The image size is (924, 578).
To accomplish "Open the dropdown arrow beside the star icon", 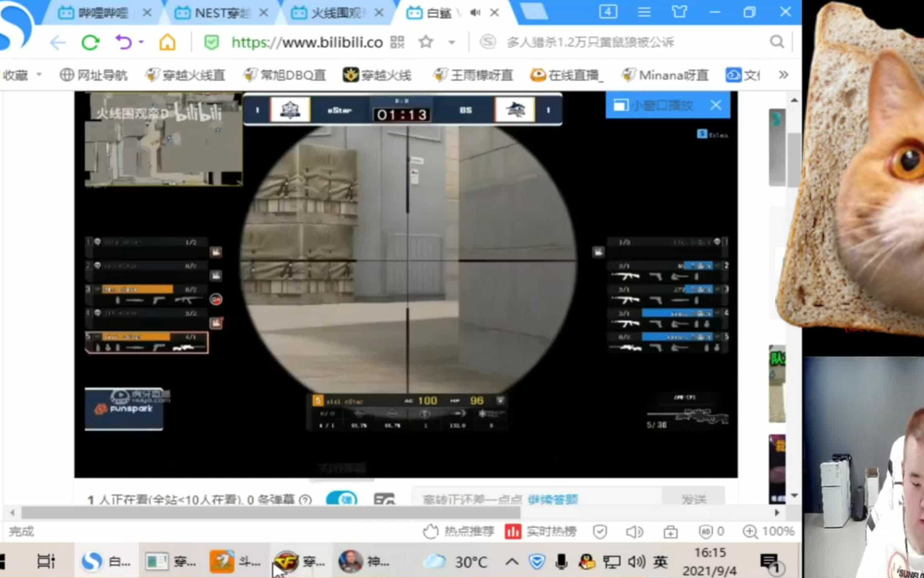I will 452,42.
